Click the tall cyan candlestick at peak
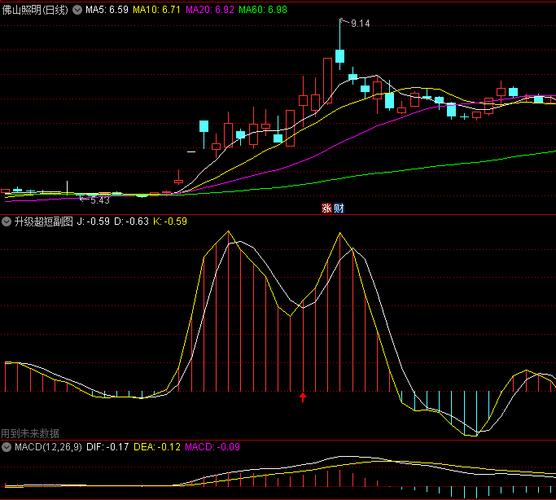556x500 pixels. click(x=340, y=56)
